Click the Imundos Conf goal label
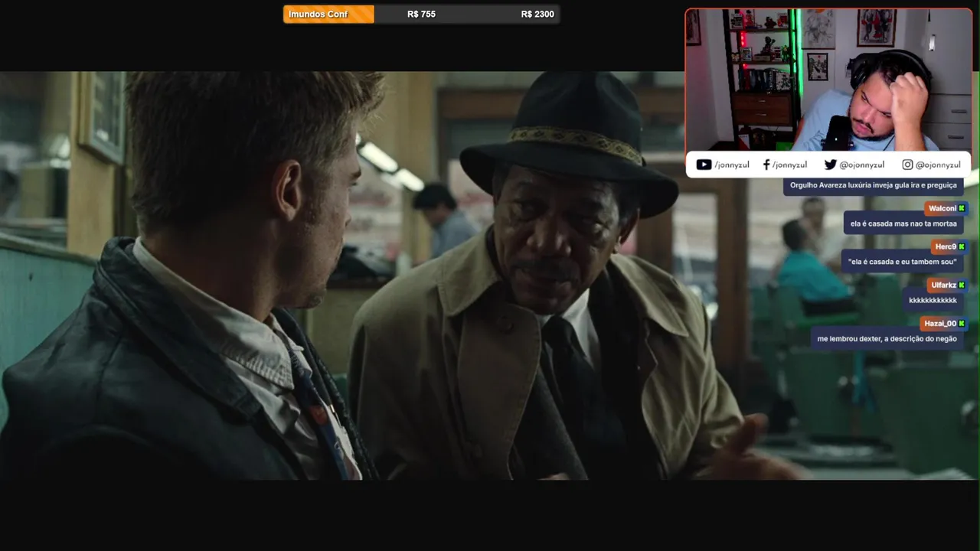 coord(318,14)
